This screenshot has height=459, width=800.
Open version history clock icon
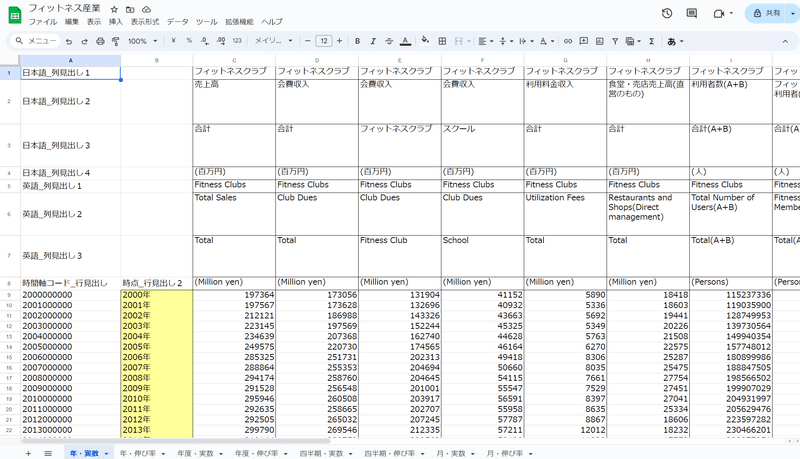coord(667,13)
